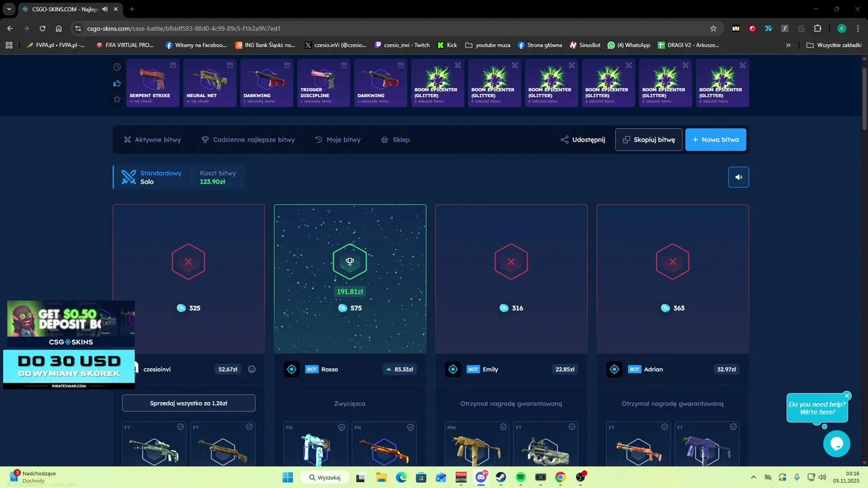
Task: Switch to Aktywne bitwy tab
Action: click(x=153, y=140)
